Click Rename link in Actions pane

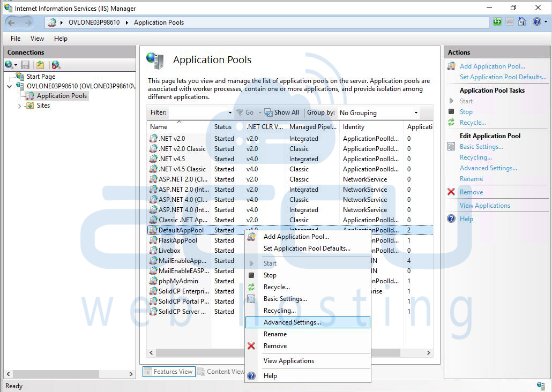(471, 179)
